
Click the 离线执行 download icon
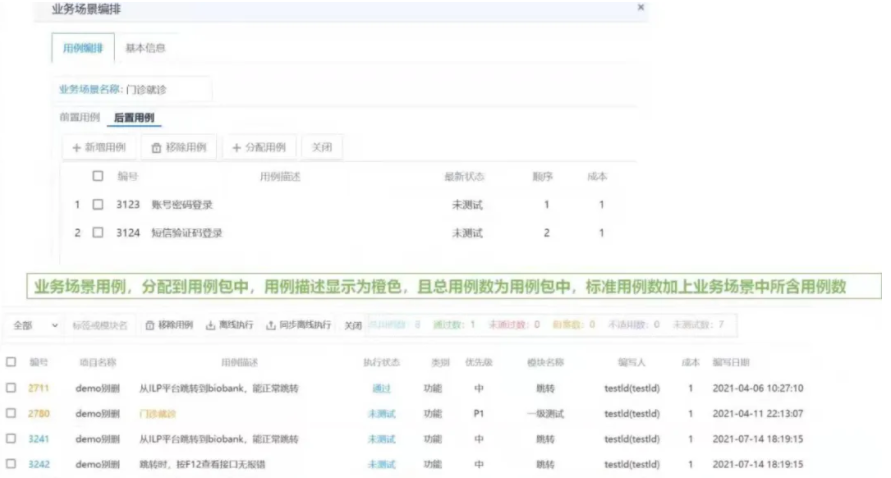tap(210, 325)
